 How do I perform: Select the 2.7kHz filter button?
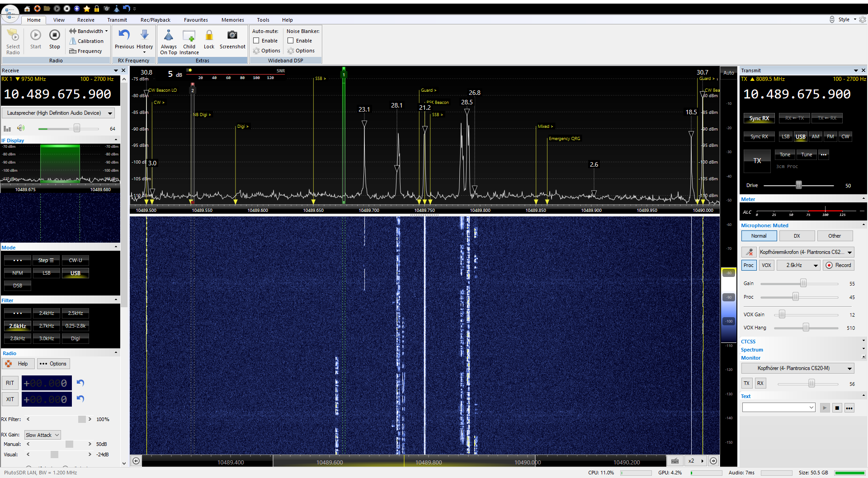47,326
